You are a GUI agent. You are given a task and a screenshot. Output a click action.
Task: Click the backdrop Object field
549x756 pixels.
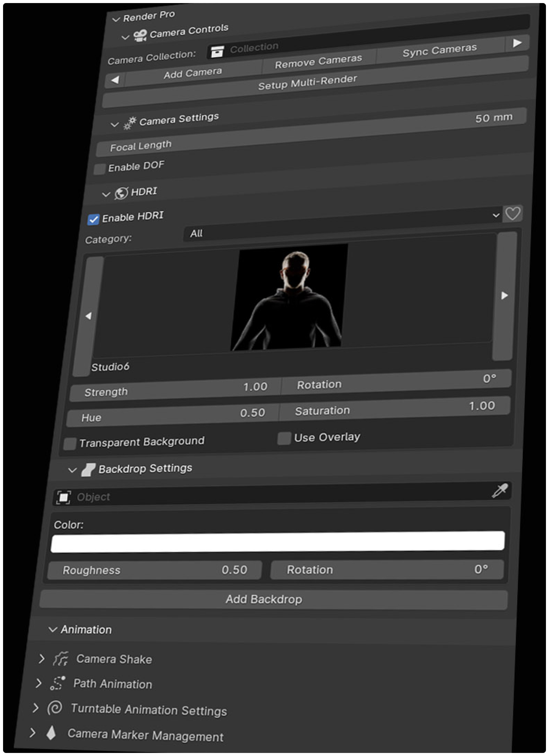coord(282,494)
